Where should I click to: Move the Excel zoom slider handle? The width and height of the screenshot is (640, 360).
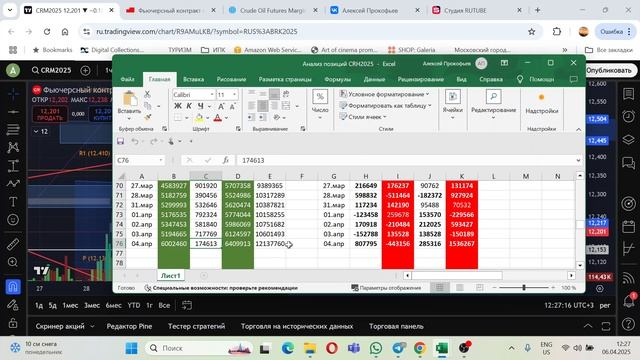(x=524, y=288)
